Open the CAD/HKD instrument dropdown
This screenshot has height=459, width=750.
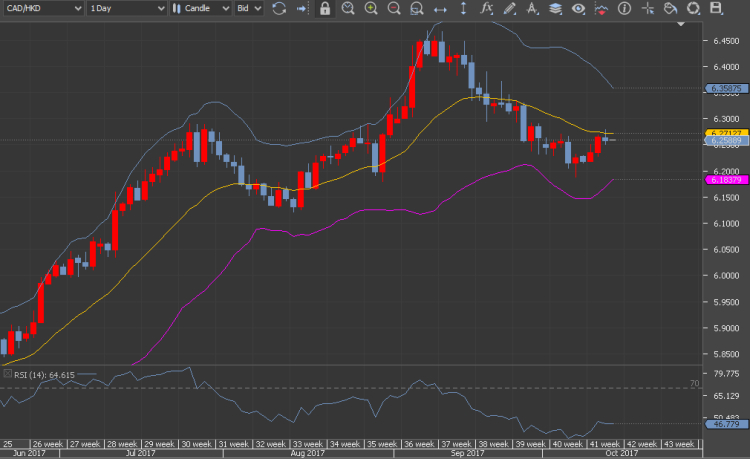click(x=42, y=9)
